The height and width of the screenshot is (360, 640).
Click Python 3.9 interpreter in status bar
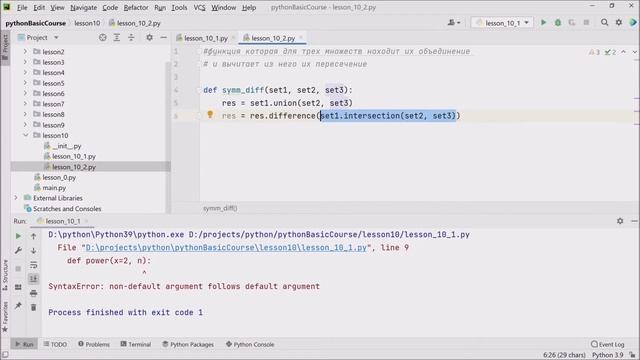pos(607,355)
